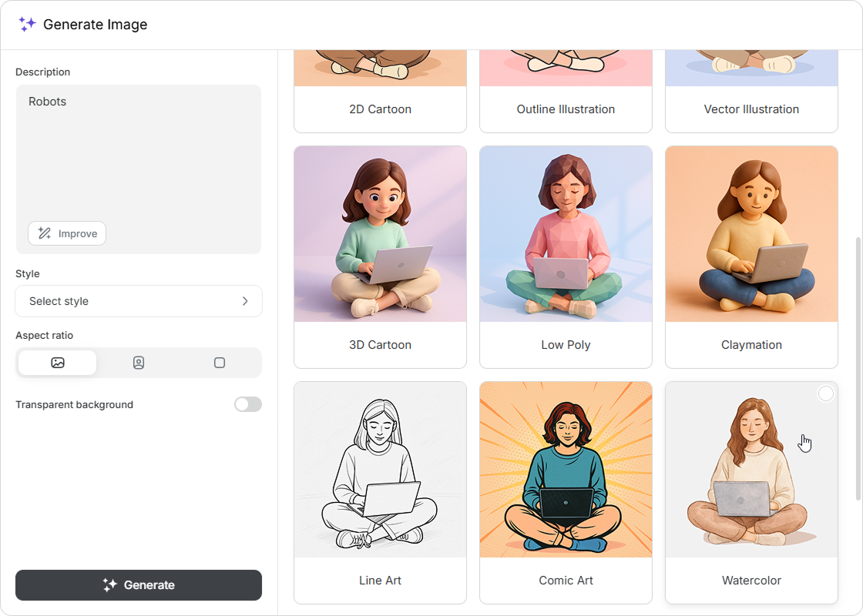Select the Line Art style card
The height and width of the screenshot is (616, 863).
380,493
